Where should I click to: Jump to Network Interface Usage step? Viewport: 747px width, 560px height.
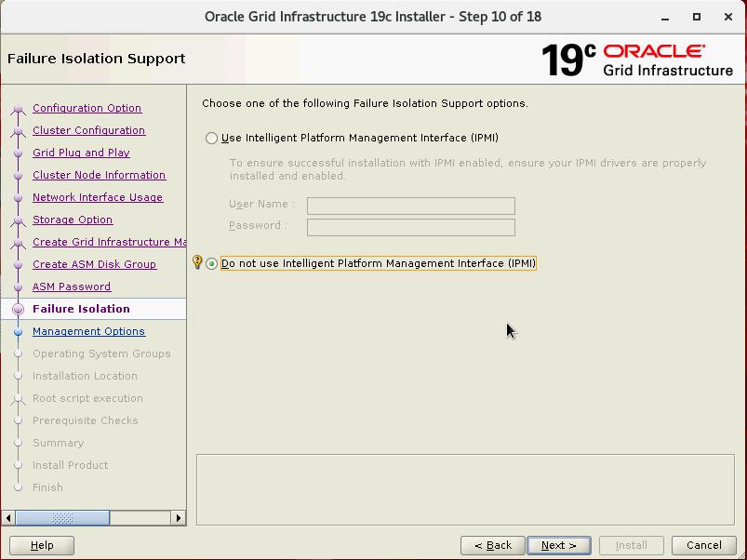[97, 197]
